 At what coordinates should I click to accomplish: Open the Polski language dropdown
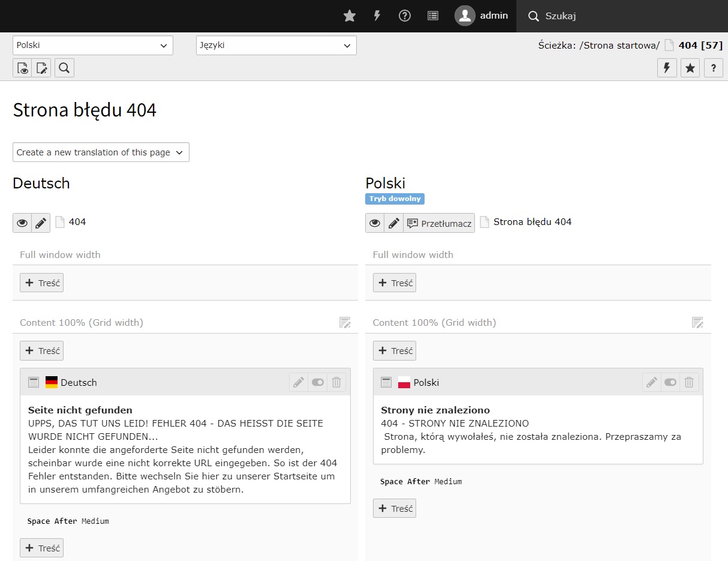tap(92, 46)
